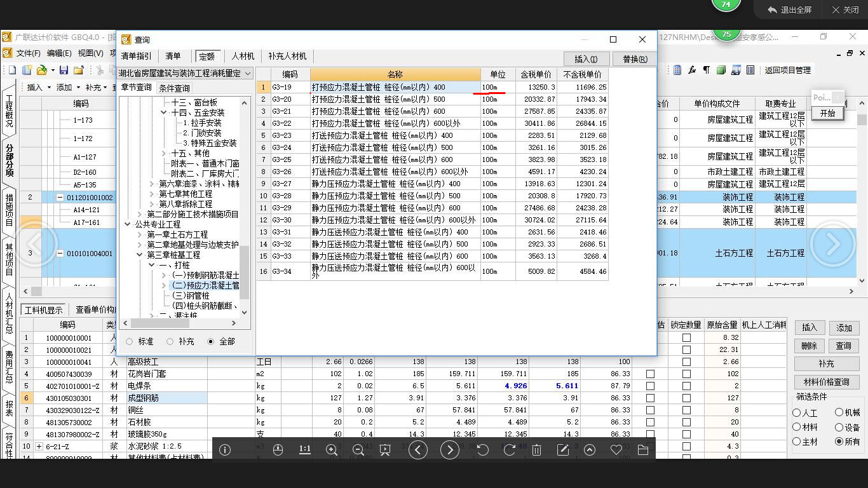Click the calculator icon in right toolbar
This screenshot has width=868, height=488.
[677, 70]
